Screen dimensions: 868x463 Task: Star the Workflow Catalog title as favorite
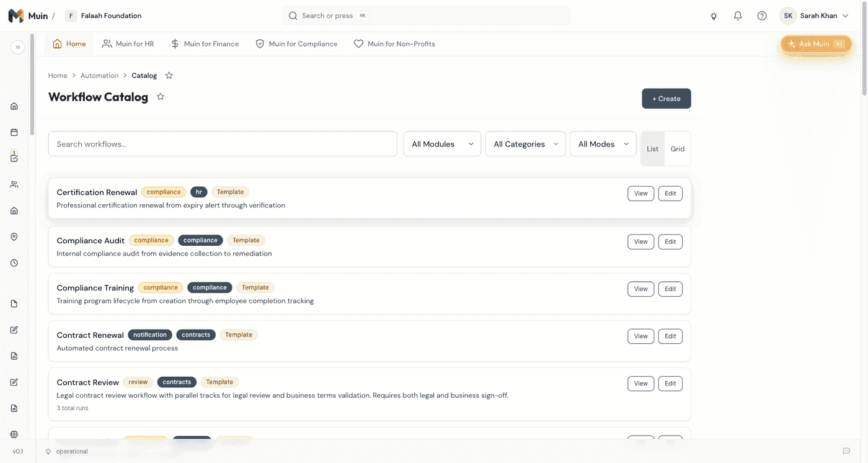pos(160,97)
